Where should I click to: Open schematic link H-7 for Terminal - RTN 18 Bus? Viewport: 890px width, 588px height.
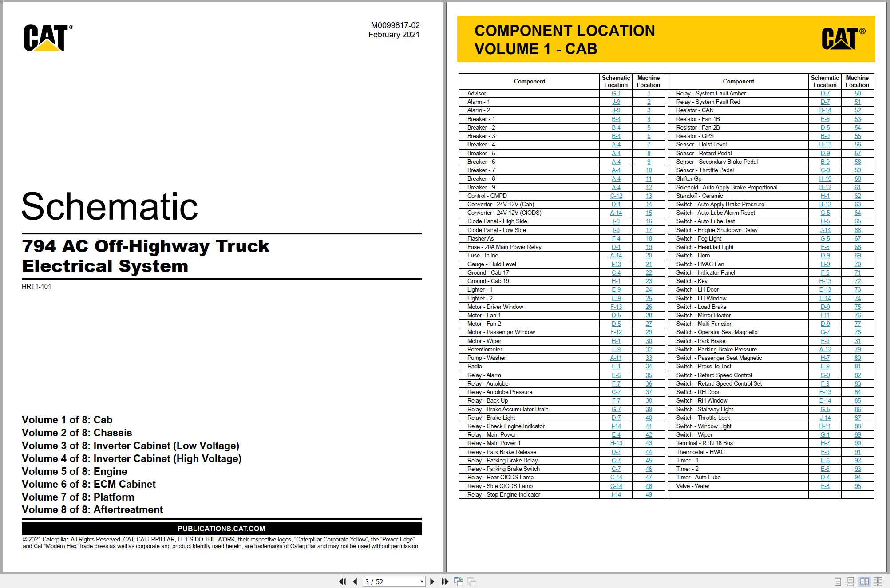pos(825,443)
